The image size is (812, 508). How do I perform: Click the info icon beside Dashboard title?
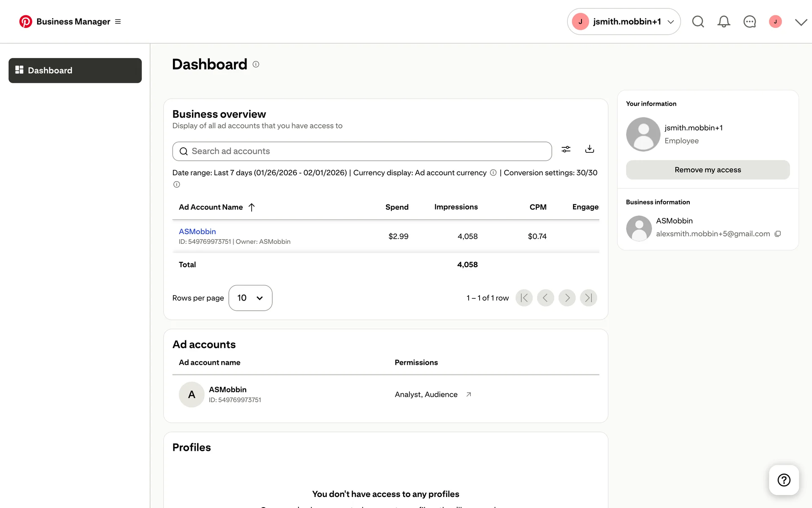coord(256,64)
